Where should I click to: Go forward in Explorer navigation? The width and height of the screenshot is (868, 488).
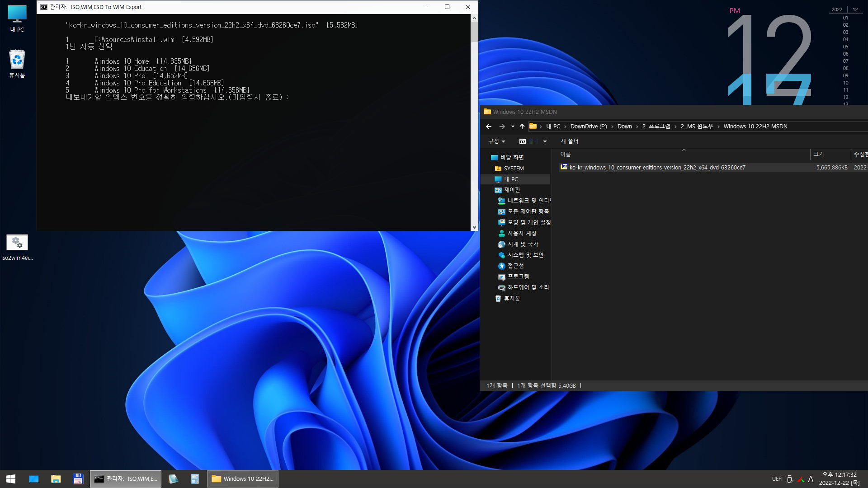[502, 127]
